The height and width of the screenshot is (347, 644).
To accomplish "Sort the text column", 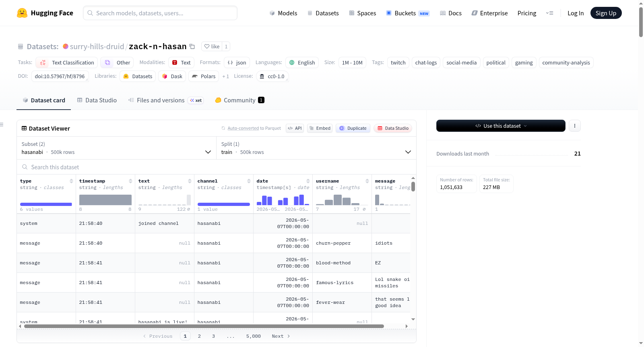I will click(190, 181).
